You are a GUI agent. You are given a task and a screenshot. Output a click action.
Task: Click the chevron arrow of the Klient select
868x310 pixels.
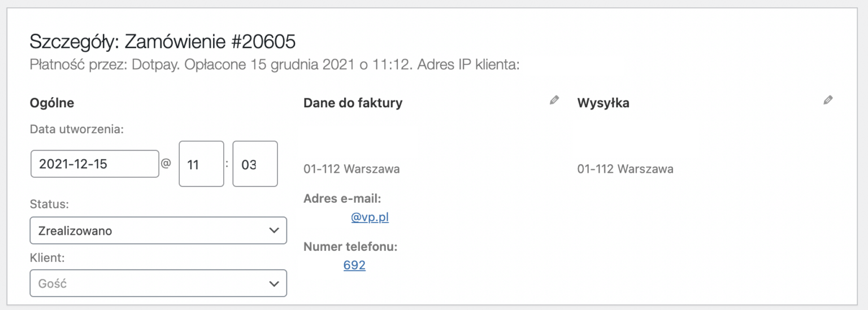pos(274,283)
